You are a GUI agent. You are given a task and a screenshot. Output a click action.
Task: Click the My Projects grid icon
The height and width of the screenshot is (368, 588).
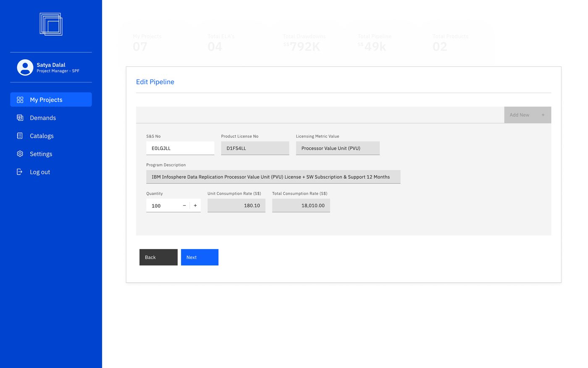tap(20, 100)
